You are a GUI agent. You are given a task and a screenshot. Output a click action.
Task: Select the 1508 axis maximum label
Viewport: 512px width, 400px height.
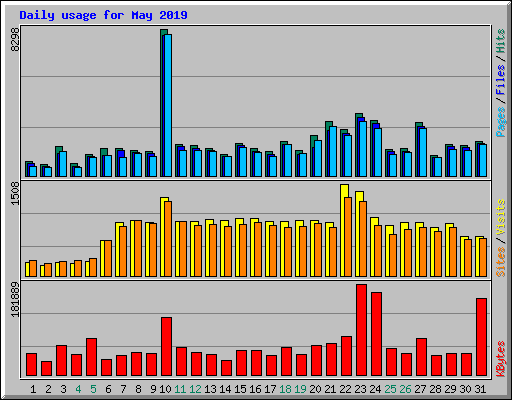(15, 194)
